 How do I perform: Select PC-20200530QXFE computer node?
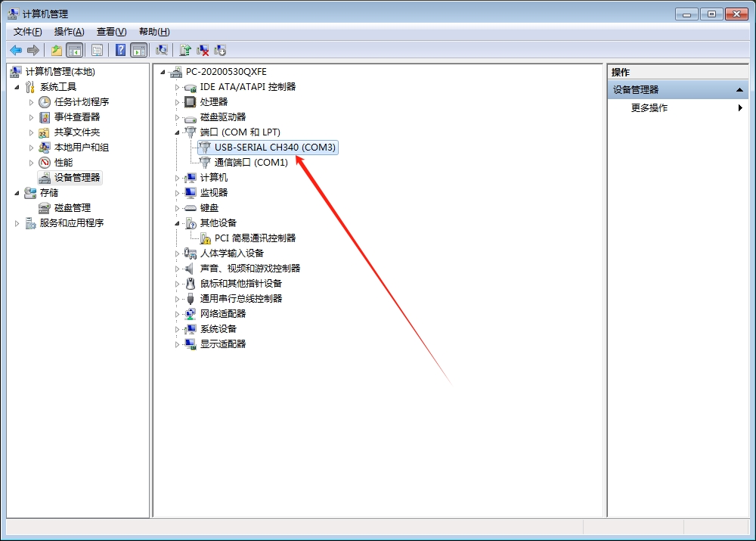point(226,72)
